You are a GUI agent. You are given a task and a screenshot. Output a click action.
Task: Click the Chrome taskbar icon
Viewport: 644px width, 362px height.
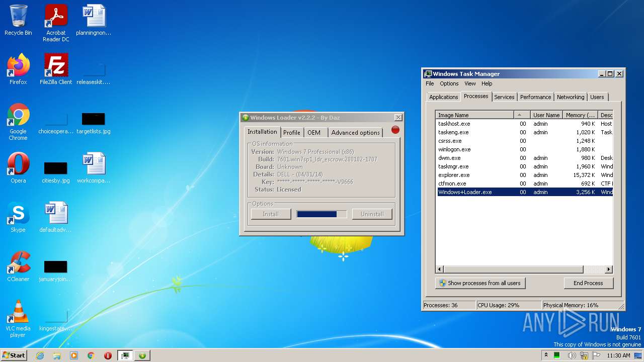tap(91, 355)
